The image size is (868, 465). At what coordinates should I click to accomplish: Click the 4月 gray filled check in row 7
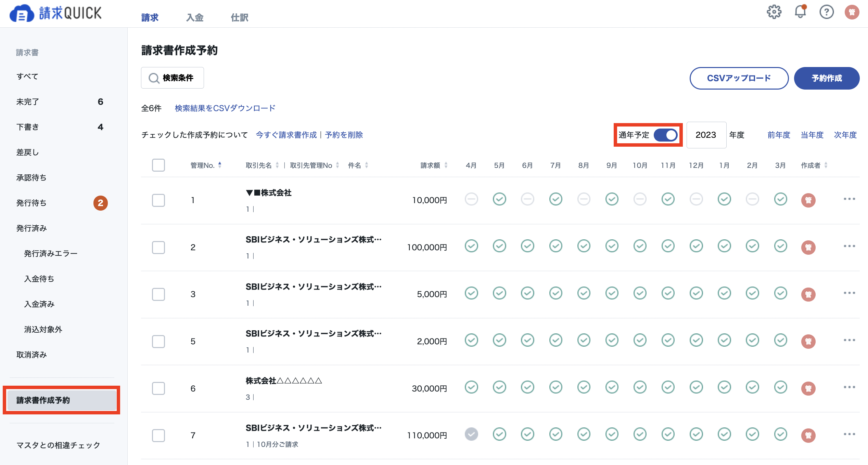point(471,434)
